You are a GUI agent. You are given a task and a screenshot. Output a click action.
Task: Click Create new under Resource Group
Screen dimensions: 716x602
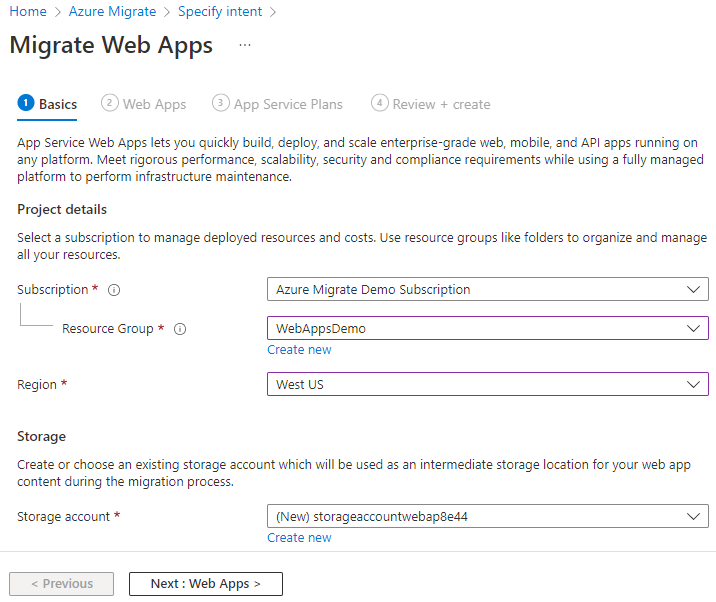pyautogui.click(x=299, y=350)
